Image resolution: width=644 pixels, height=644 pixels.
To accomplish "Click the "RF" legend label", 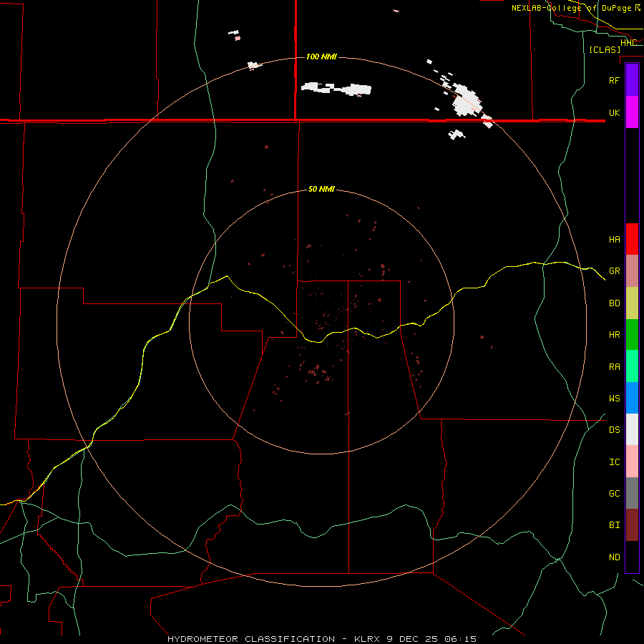I will (x=614, y=80).
